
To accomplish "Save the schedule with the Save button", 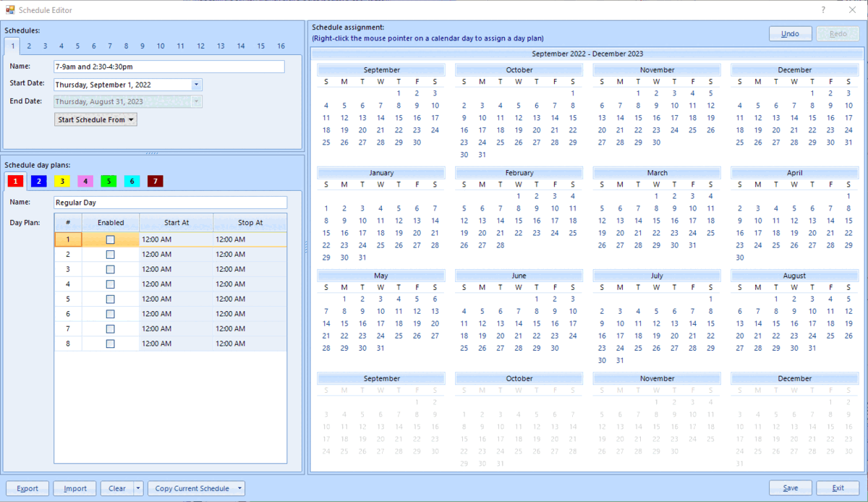I will point(791,488).
